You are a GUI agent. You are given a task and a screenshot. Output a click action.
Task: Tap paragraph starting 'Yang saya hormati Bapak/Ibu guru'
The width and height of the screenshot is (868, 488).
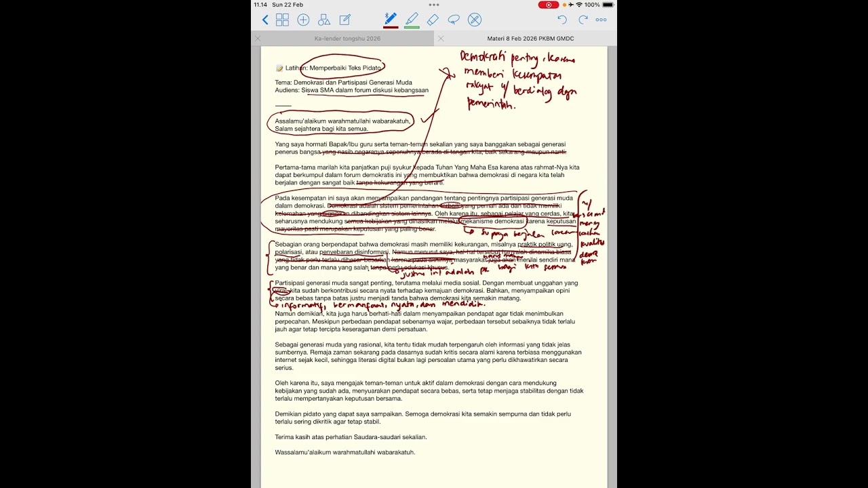(420, 148)
